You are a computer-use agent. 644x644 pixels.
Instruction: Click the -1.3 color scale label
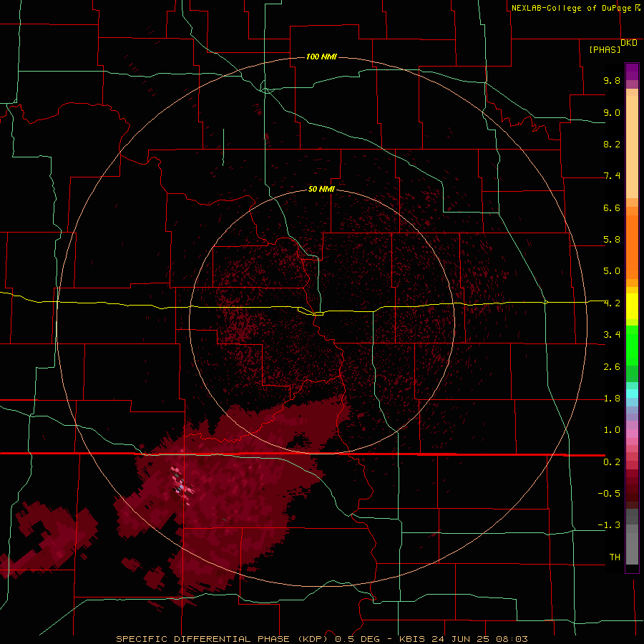tap(609, 525)
